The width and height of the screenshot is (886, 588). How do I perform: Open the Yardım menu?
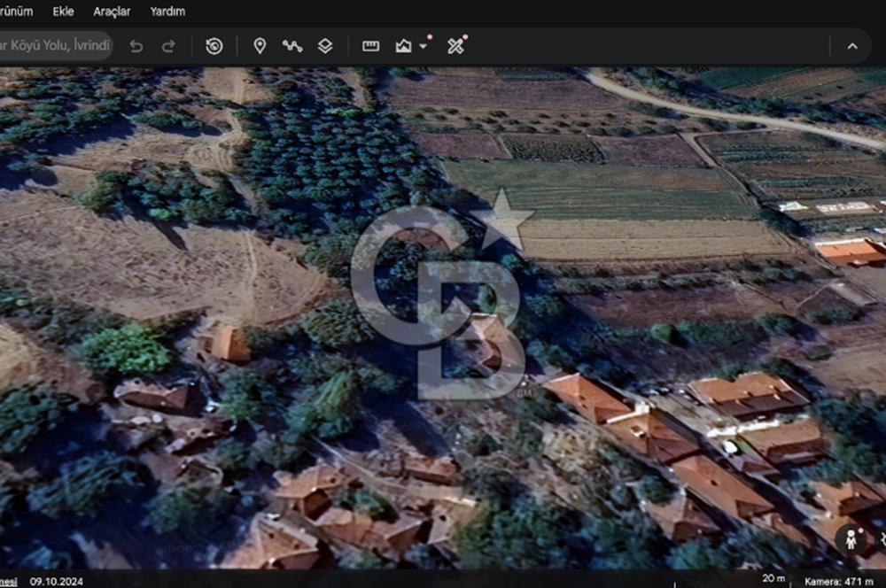[x=167, y=12]
